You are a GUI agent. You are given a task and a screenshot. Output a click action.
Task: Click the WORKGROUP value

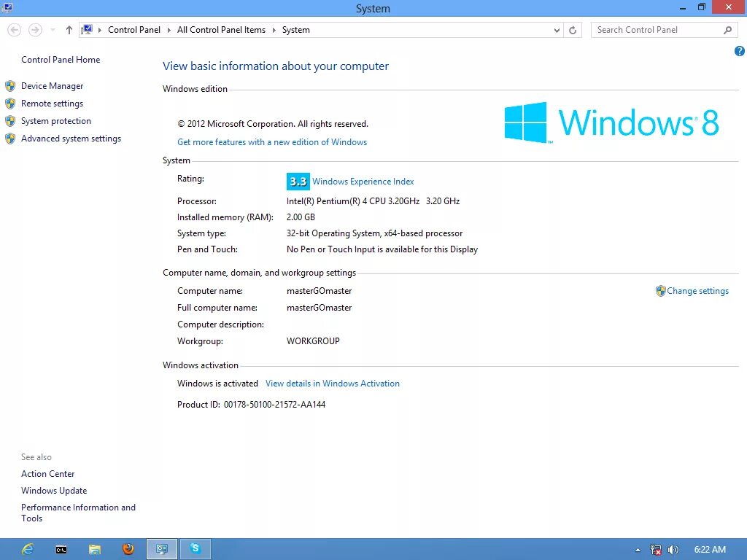pos(313,341)
